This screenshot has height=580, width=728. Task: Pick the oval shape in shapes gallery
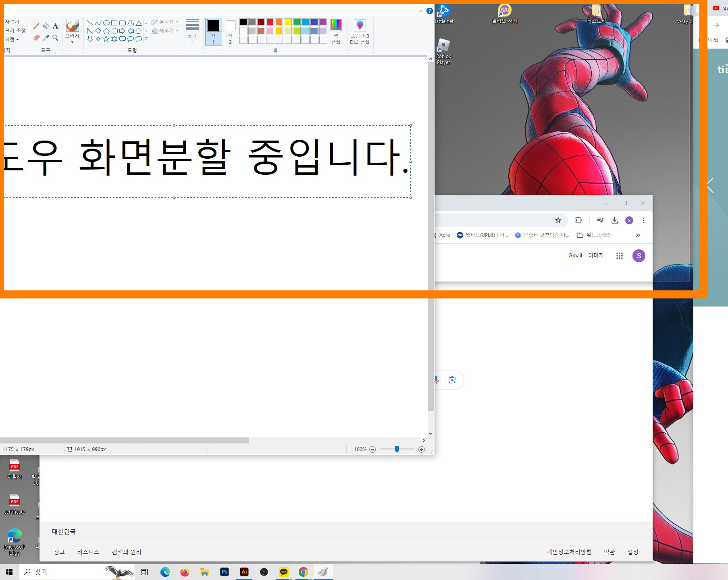point(106,23)
